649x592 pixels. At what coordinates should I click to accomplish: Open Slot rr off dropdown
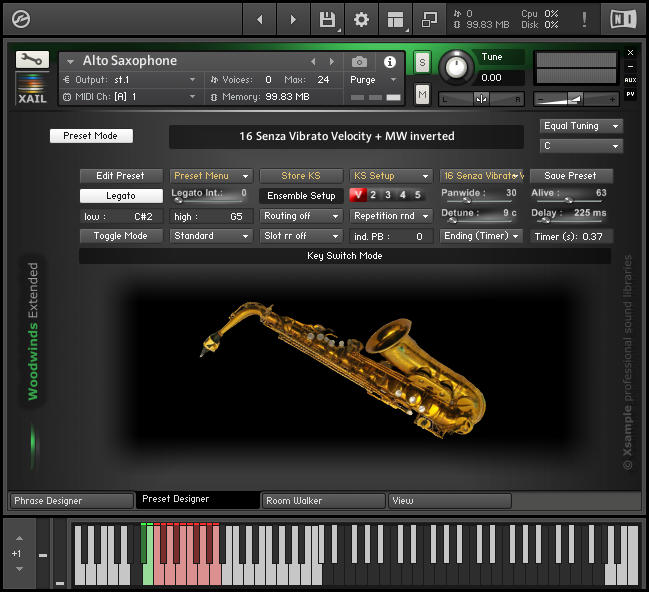click(301, 236)
